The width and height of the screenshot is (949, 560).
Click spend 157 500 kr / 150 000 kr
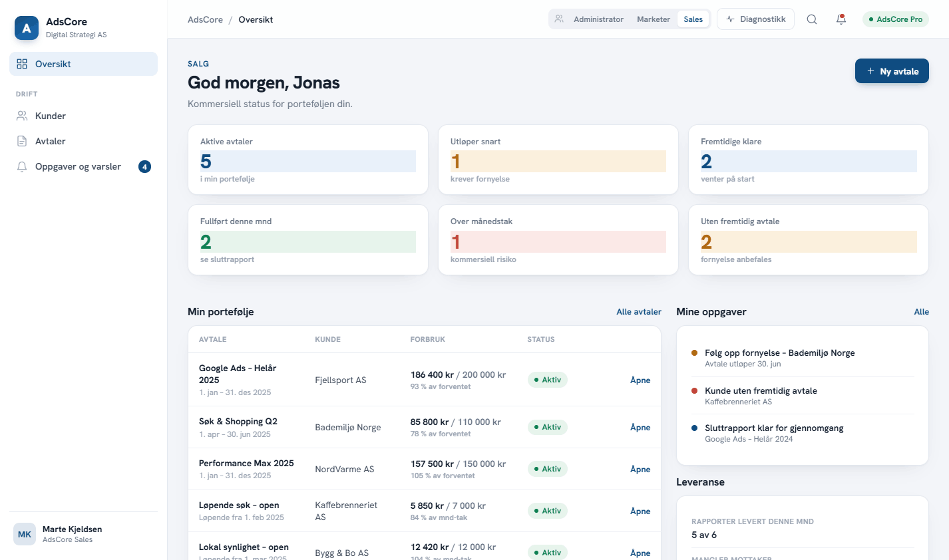click(458, 464)
